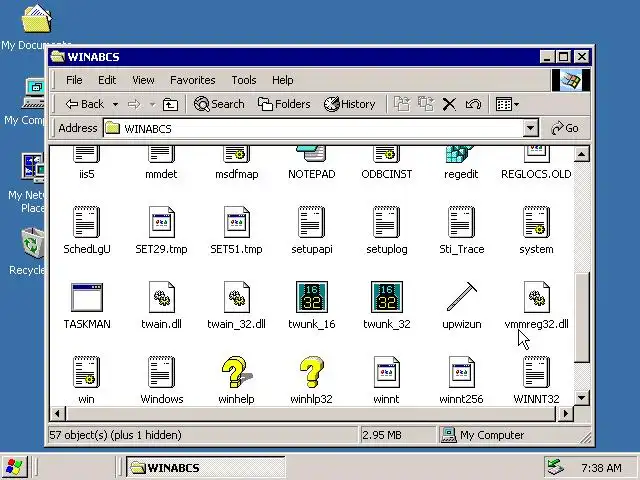Select the twunk_32 program icon
Viewport: 640px width, 480px height.
[x=387, y=297]
